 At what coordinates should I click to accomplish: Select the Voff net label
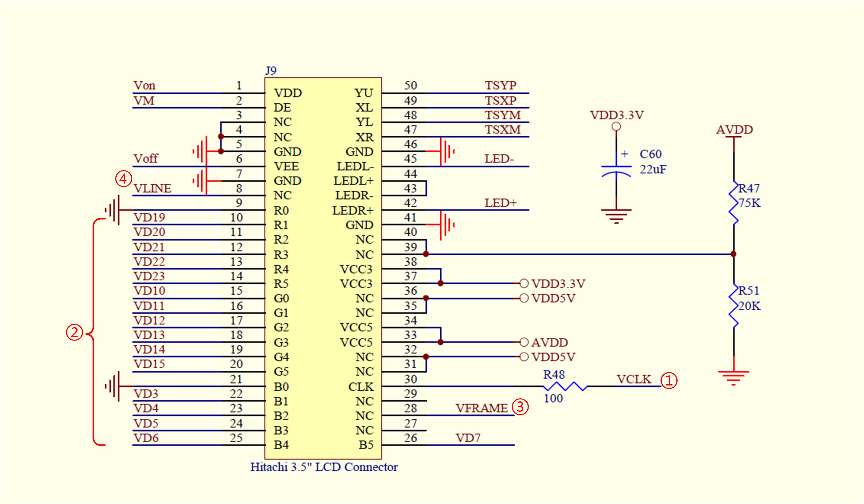[x=146, y=159]
